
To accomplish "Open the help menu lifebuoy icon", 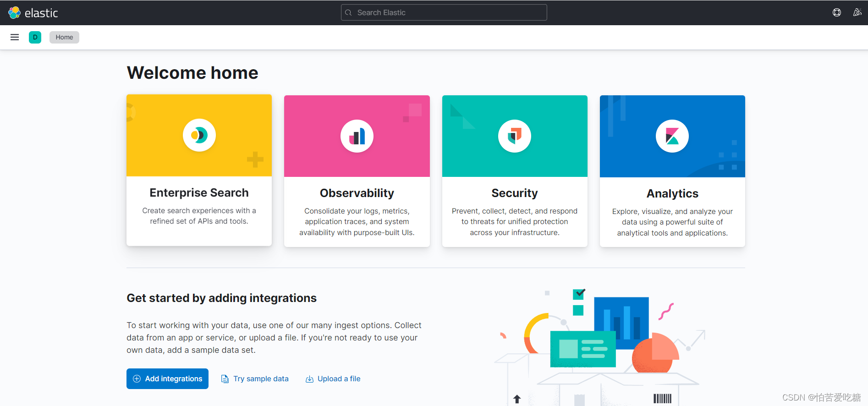I will pyautogui.click(x=837, y=12).
